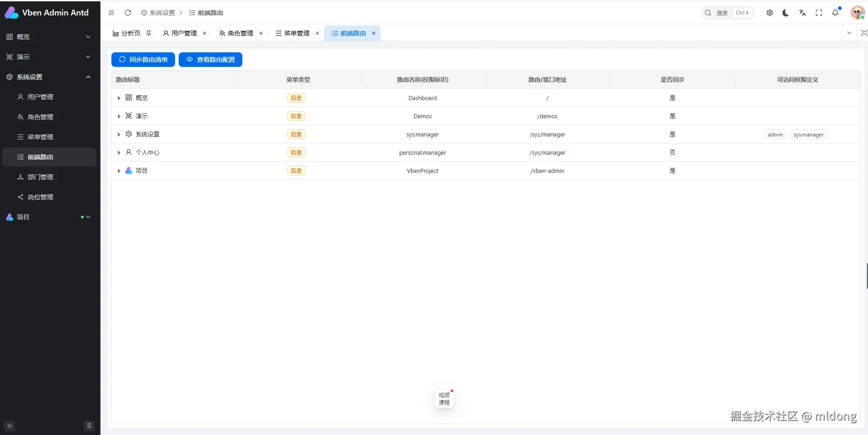
Task: Toggle dark mode moon icon
Action: click(x=786, y=13)
